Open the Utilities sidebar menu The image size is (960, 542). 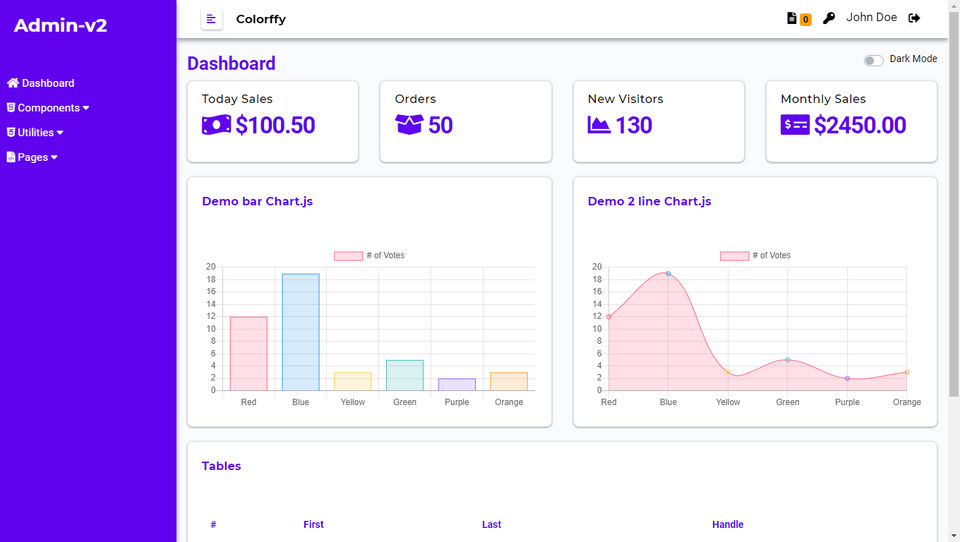pyautogui.click(x=35, y=132)
